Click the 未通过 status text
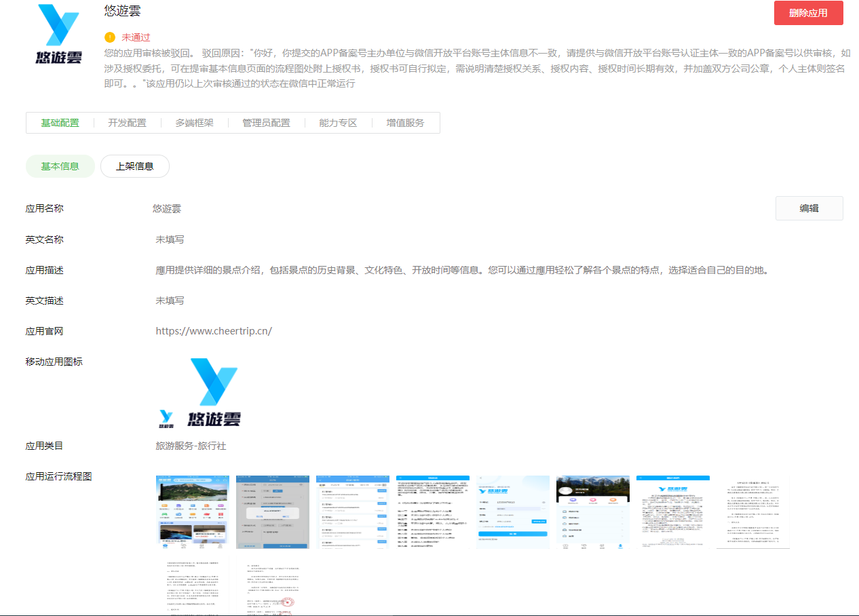The image size is (859, 616). point(136,37)
